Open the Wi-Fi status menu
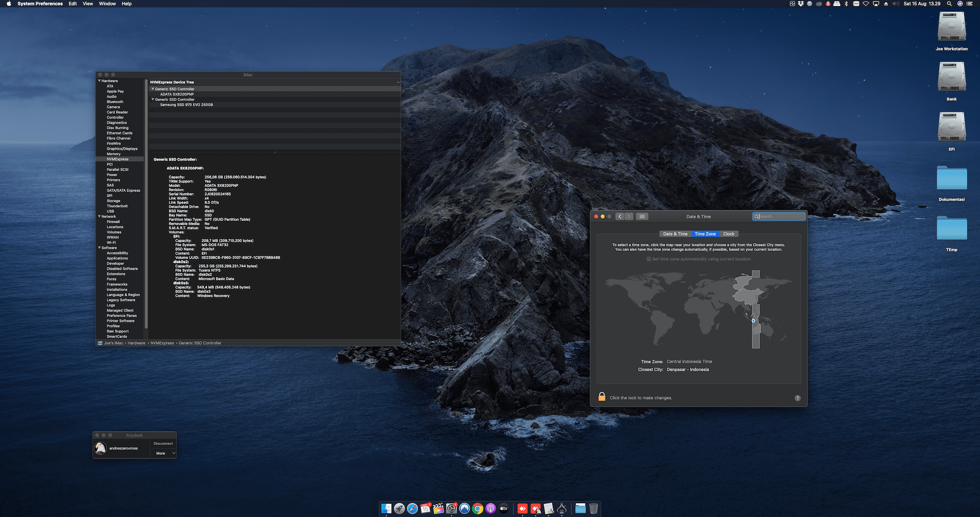This screenshot has height=517, width=980. point(866,4)
